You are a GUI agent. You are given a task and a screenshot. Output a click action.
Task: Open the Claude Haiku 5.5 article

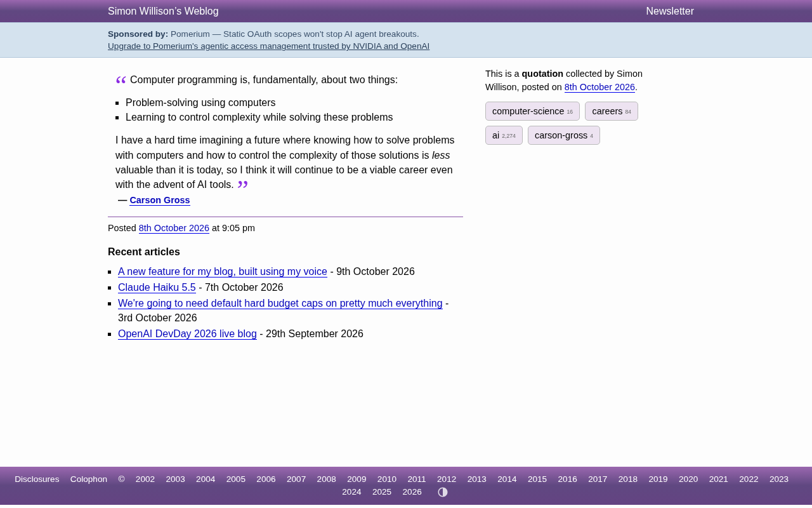coord(157,288)
